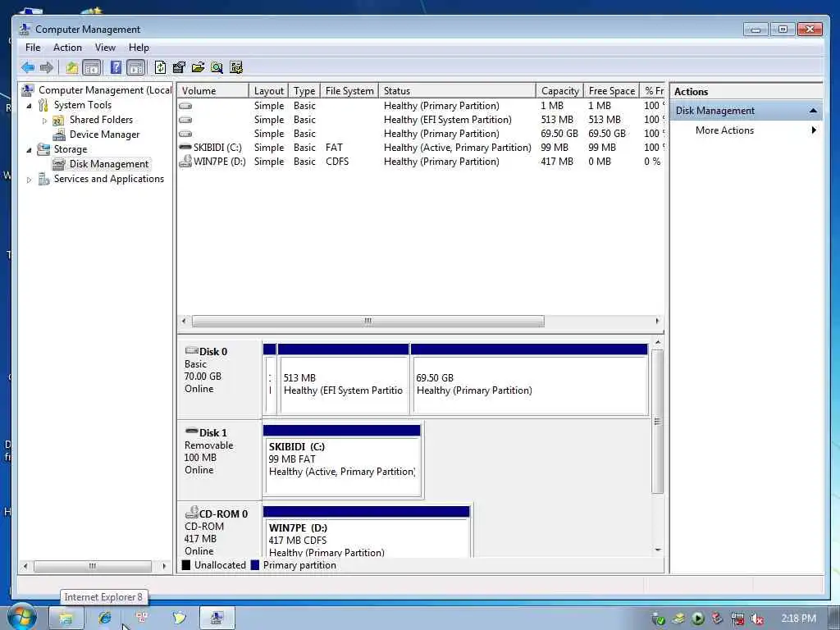
Task: Click the last toolbar icon after the magnifier
Action: pos(235,67)
